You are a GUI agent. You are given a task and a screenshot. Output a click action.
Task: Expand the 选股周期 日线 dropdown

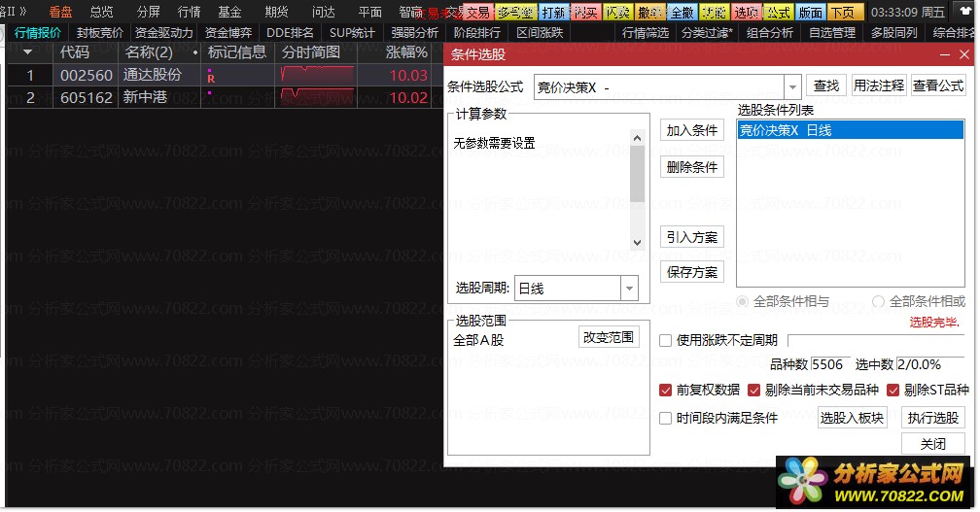(629, 289)
